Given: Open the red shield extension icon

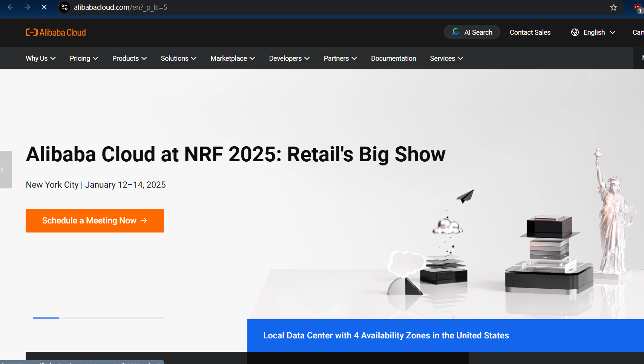Looking at the screenshot, I should (638, 8).
